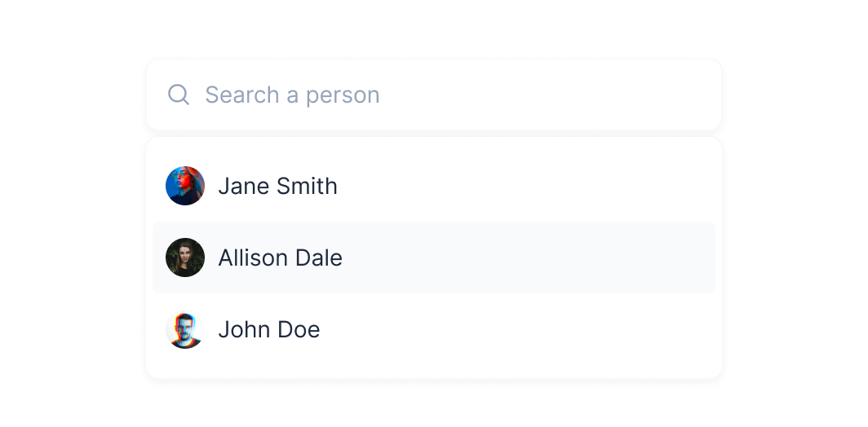The image size is (868, 427).
Task: Click the "John Doe" name text
Action: [x=268, y=329]
